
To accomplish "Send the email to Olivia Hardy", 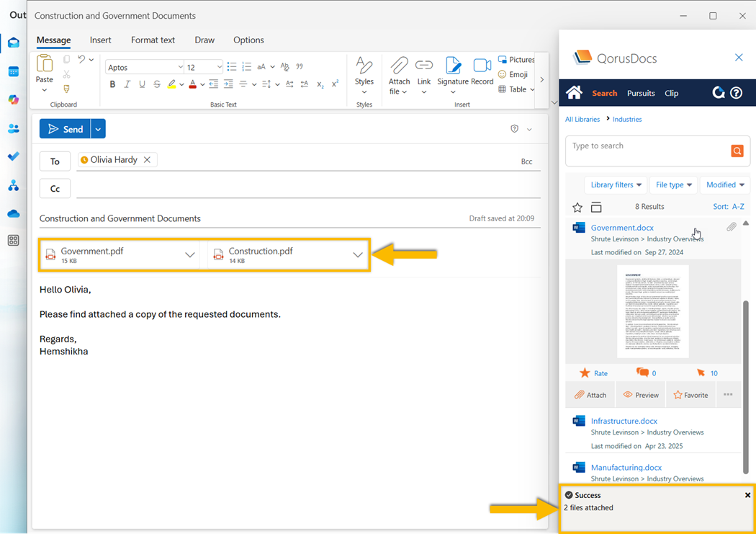I will pos(65,129).
